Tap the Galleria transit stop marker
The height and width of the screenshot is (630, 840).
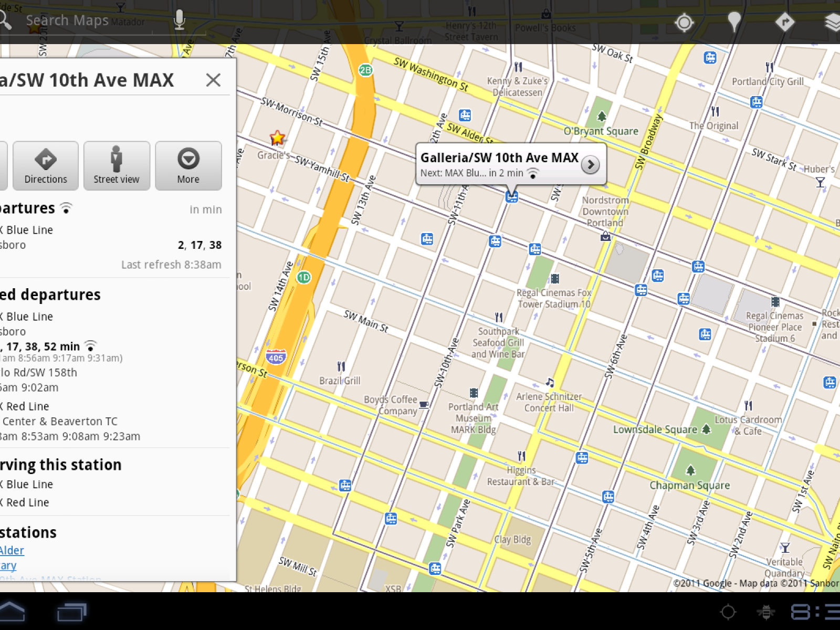(512, 197)
